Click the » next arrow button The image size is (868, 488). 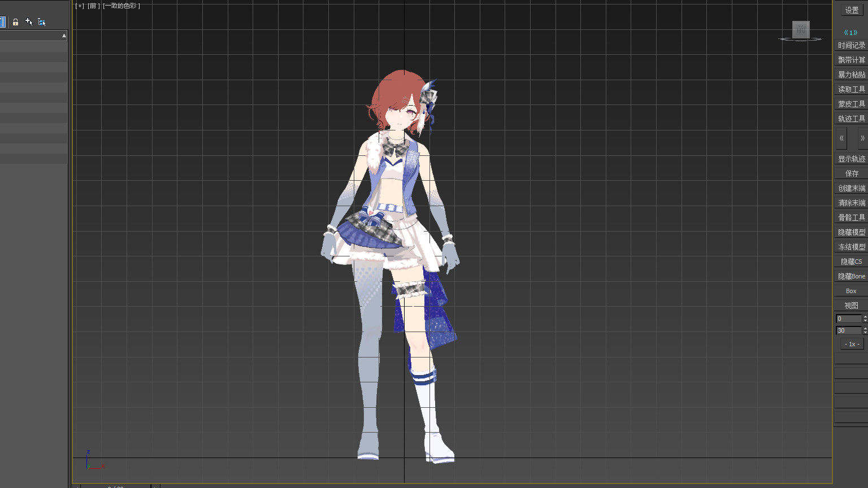pyautogui.click(x=862, y=138)
